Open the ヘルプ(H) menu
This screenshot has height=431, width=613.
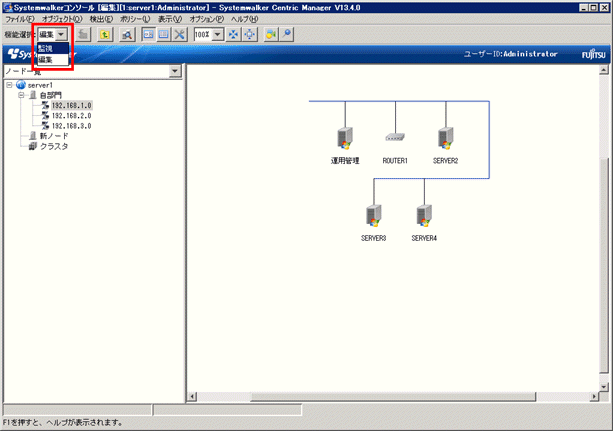click(244, 19)
